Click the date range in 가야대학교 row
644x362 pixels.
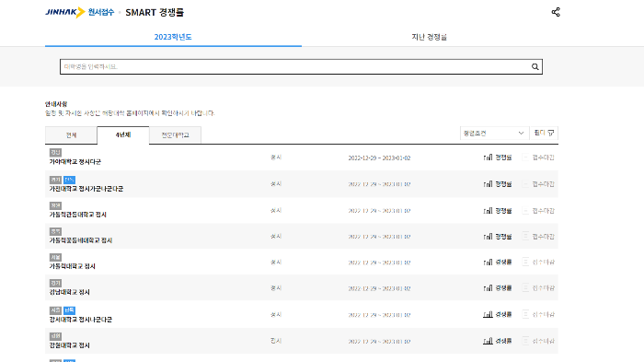coord(379,158)
